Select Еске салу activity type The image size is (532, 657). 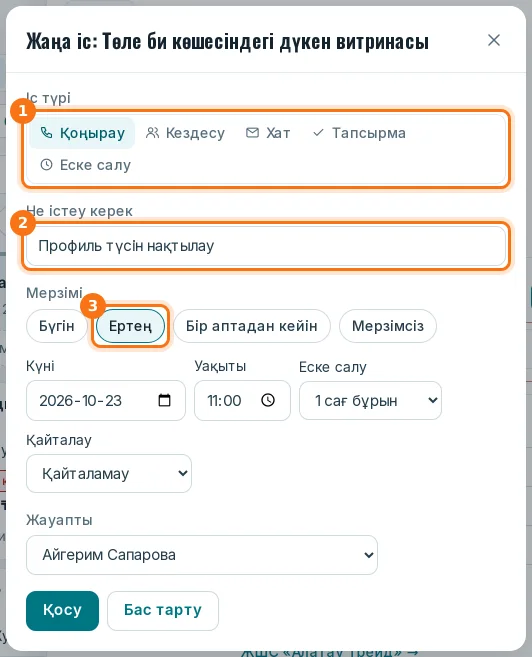[85, 165]
